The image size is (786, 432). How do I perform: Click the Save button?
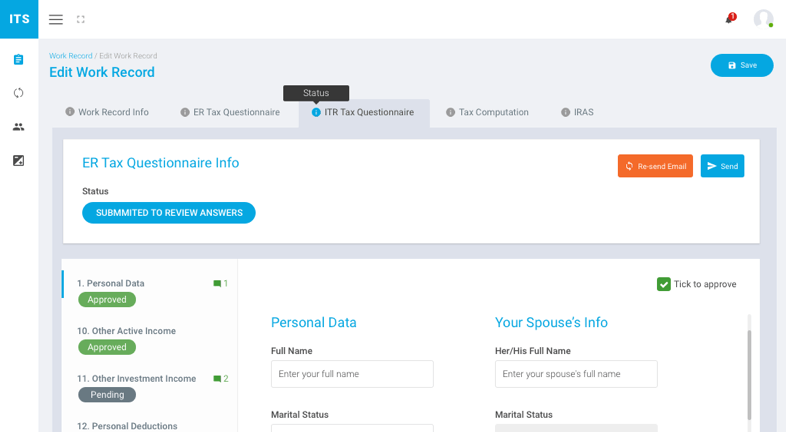click(742, 65)
